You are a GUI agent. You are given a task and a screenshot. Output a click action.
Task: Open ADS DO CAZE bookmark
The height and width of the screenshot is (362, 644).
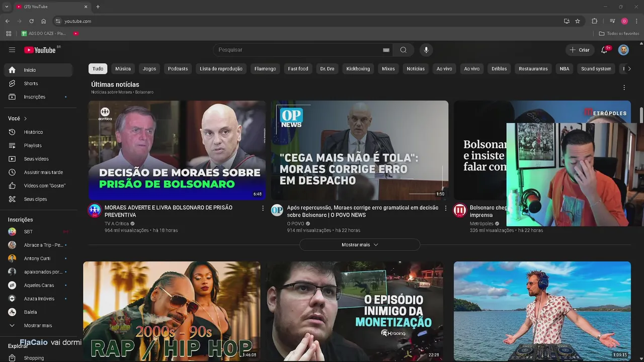pos(44,34)
